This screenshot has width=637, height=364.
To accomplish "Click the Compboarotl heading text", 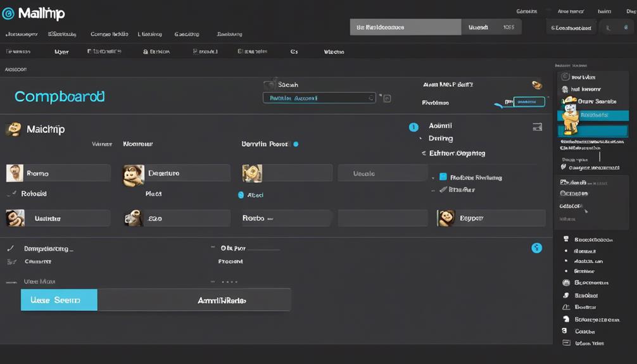I will [x=60, y=97].
